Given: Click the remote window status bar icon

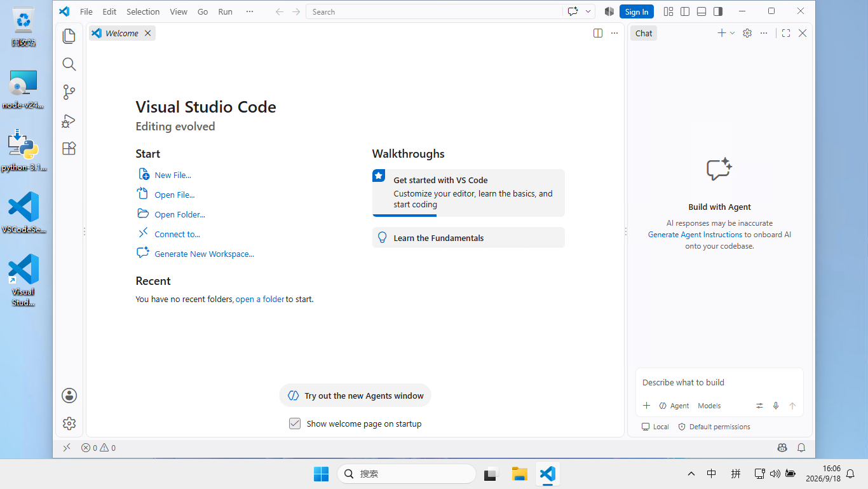Looking at the screenshot, I should coord(66,448).
